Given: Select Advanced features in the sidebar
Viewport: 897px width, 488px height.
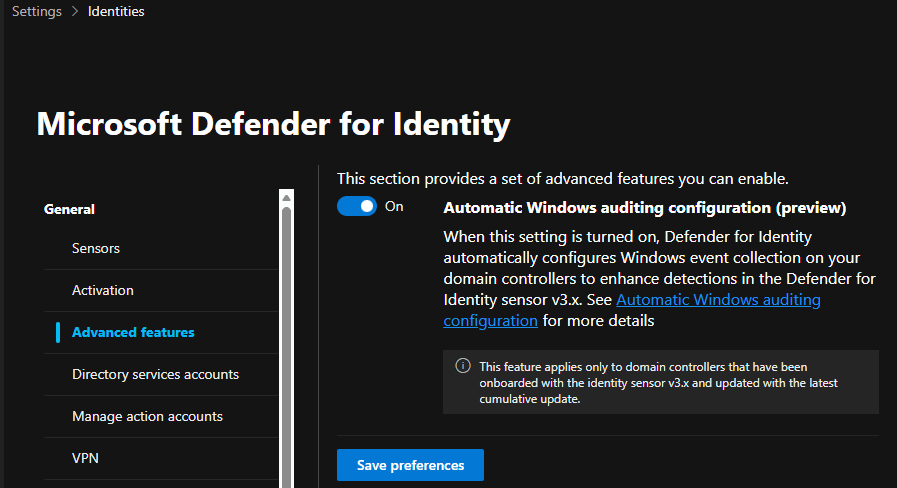Looking at the screenshot, I should [133, 332].
